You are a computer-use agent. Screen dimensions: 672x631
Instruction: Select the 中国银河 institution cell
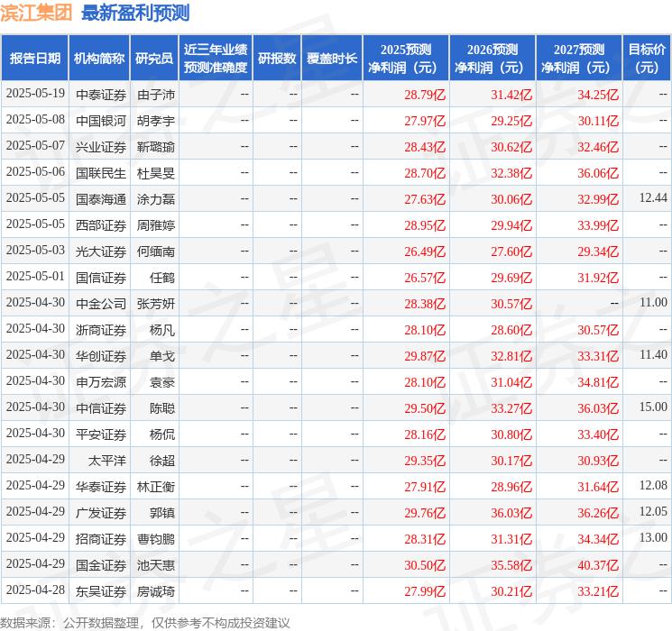pos(101,121)
